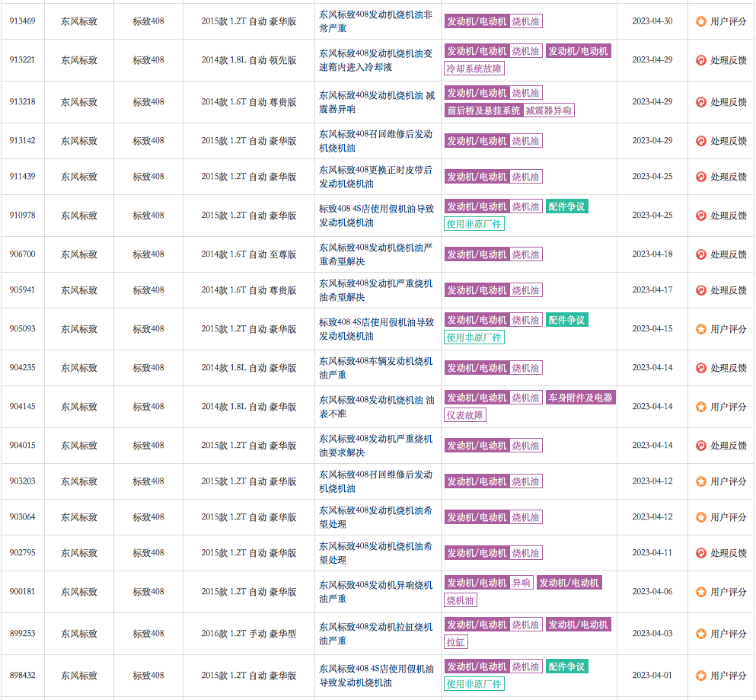Click 烧机油 tag in row 913469
Viewport: 756px width, 700px height.
coord(525,21)
